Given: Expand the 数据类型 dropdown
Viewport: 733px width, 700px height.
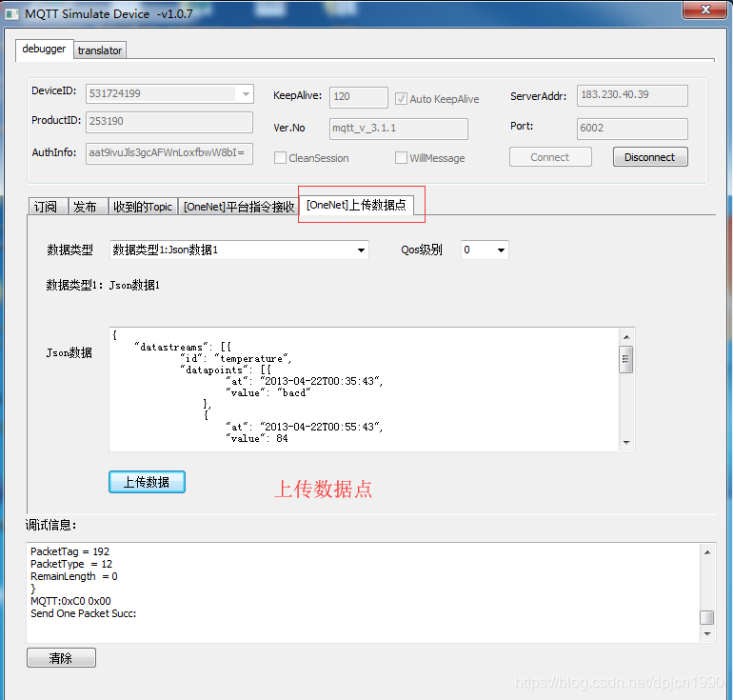Looking at the screenshot, I should click(x=361, y=250).
